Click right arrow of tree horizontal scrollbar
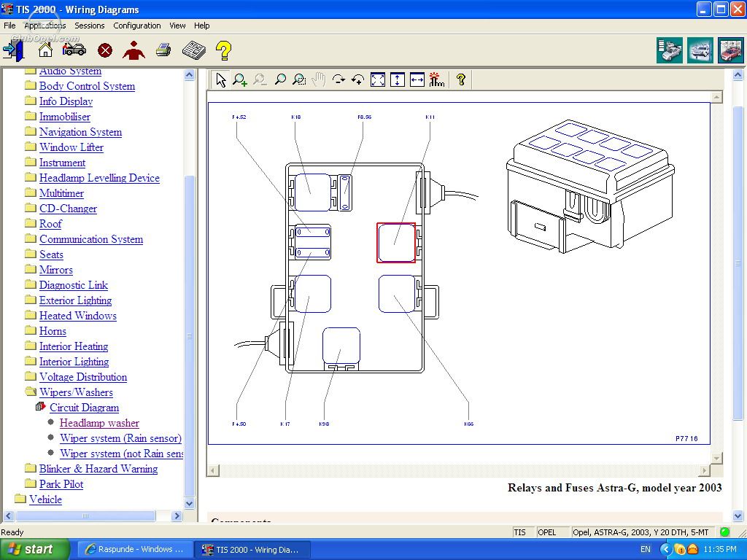 click(177, 516)
